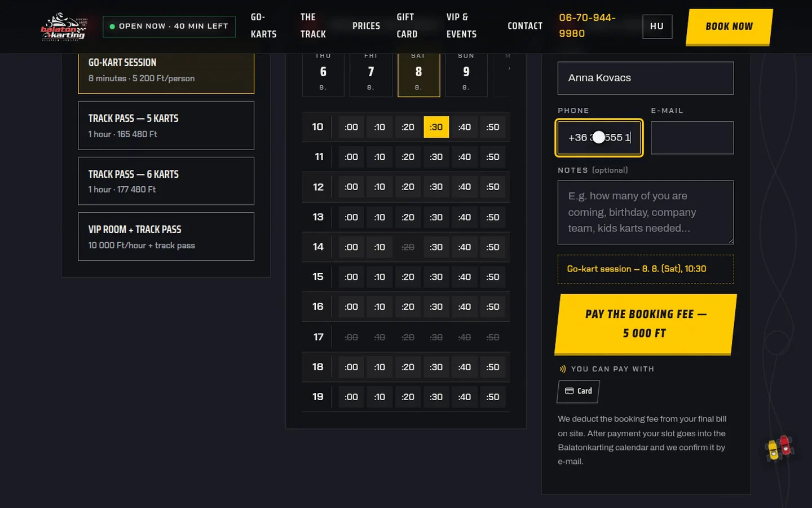Open the Contact page
The height and width of the screenshot is (508, 812).
[525, 26]
